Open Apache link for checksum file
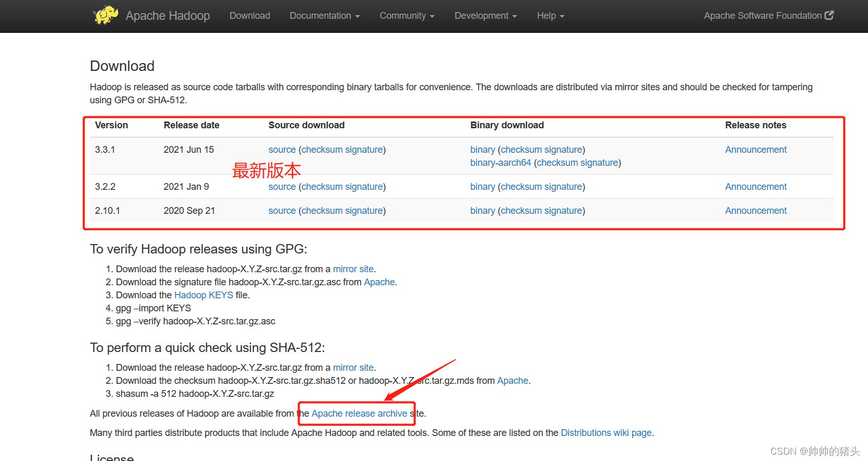 coord(513,381)
